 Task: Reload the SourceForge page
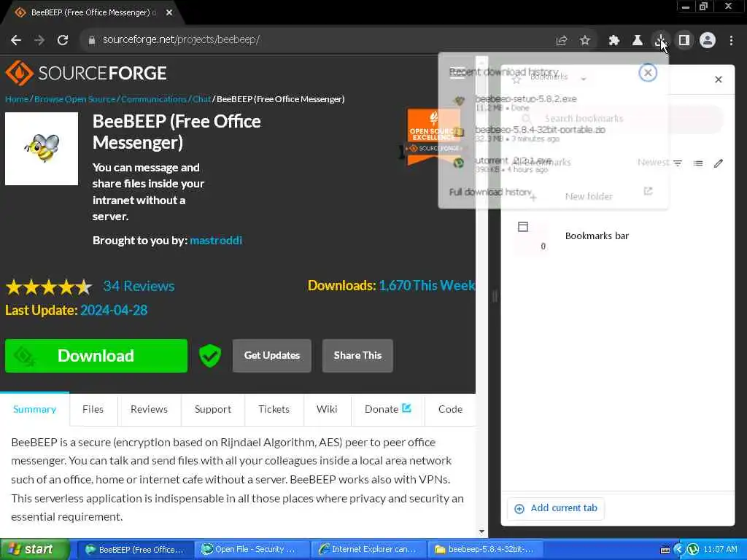63,40
